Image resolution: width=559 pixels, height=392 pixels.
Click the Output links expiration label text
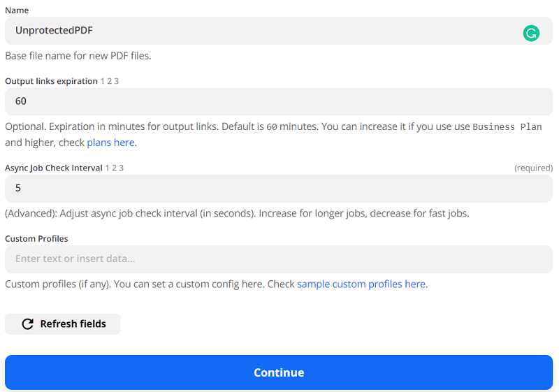tap(51, 81)
